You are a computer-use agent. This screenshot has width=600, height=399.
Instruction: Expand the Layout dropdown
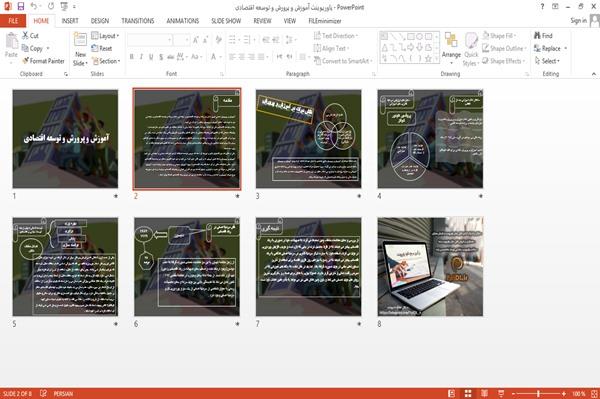coord(105,36)
